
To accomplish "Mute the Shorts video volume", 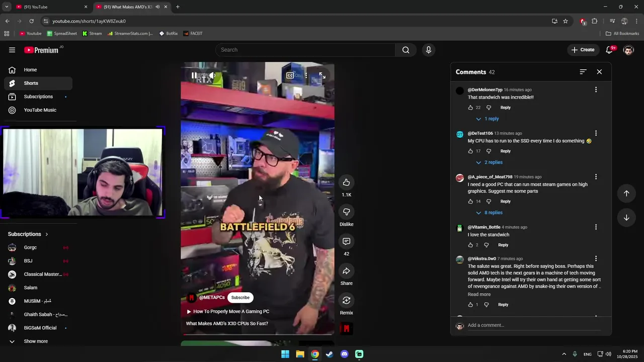I will point(212,75).
